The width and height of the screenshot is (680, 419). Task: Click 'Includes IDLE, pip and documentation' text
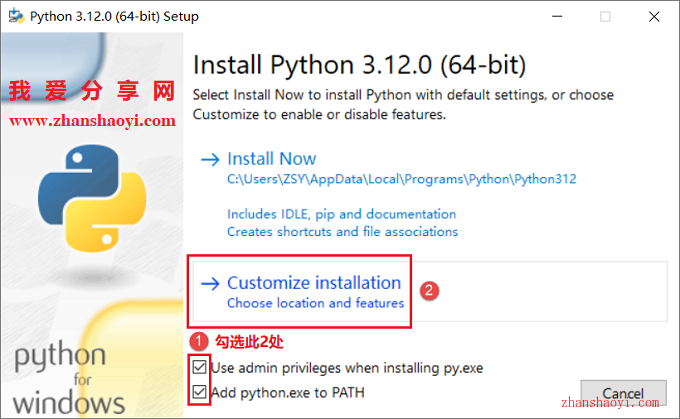click(x=342, y=214)
